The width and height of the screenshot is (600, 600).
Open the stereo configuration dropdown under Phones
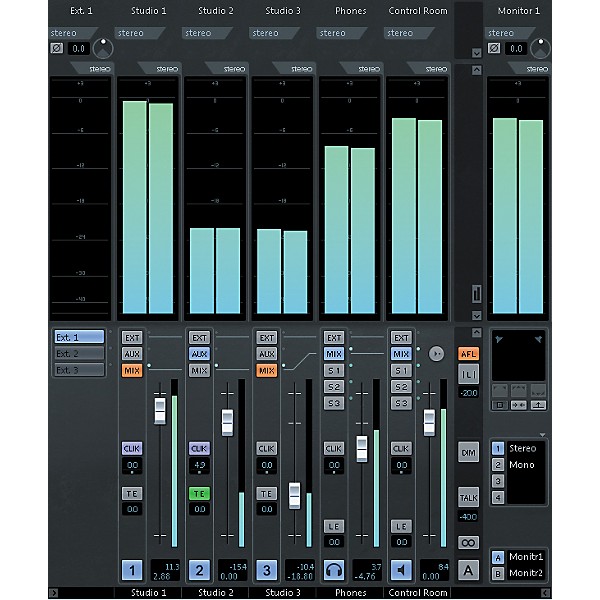point(342,33)
